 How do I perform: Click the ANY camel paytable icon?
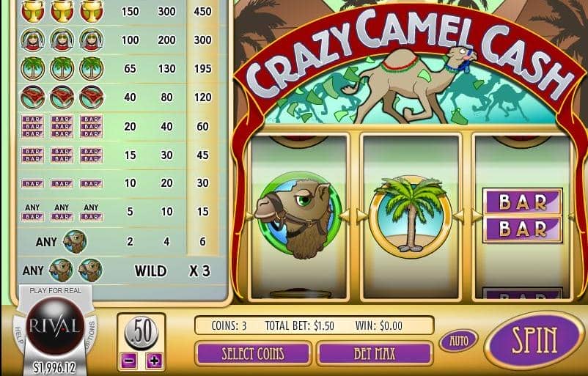point(75,242)
